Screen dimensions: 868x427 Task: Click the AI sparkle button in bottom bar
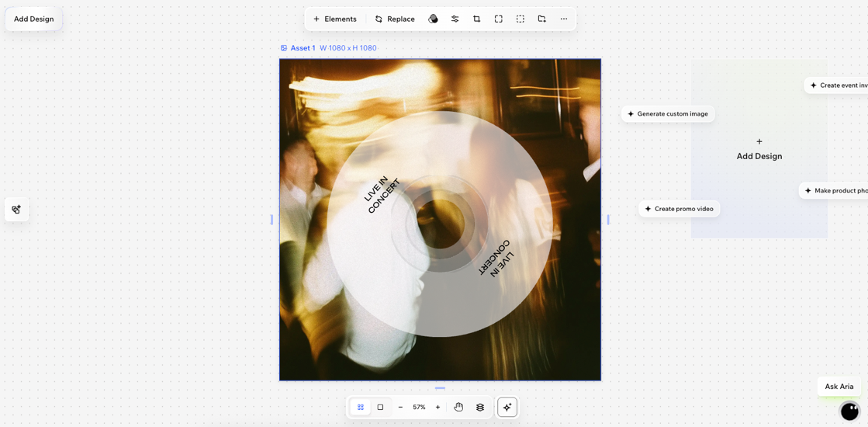507,407
